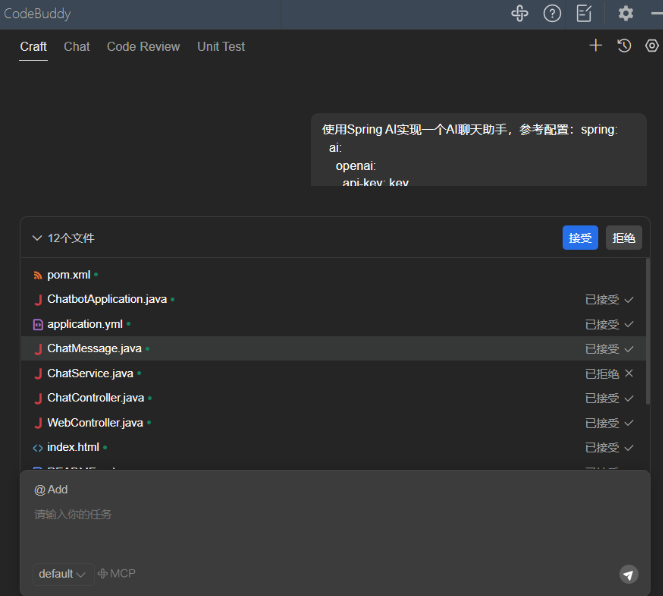Collapse the 12个文件 file list
This screenshot has width=663, height=596.
37,239
